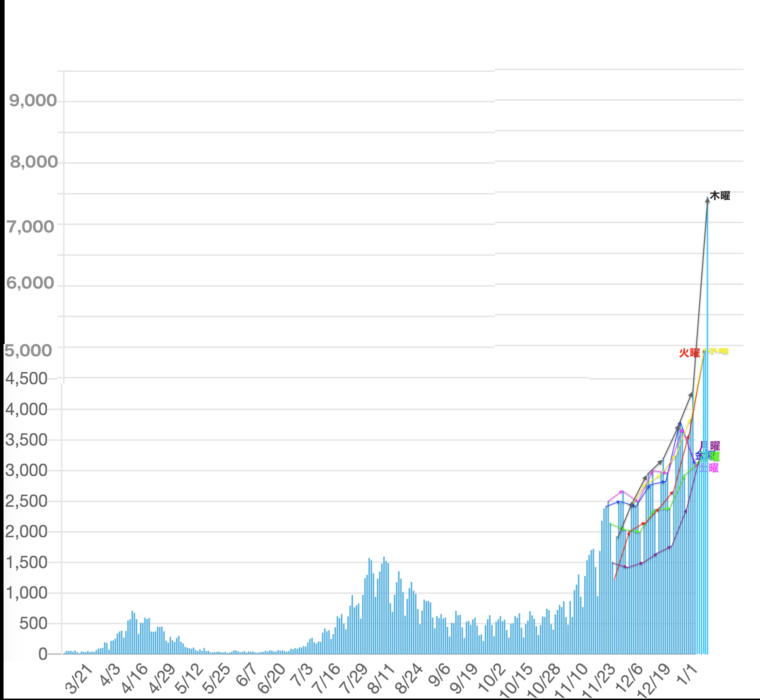Viewport: 760px width, 700px height.
Task: Click the gray arrowhead atop the tallest bar
Action: click(707, 200)
